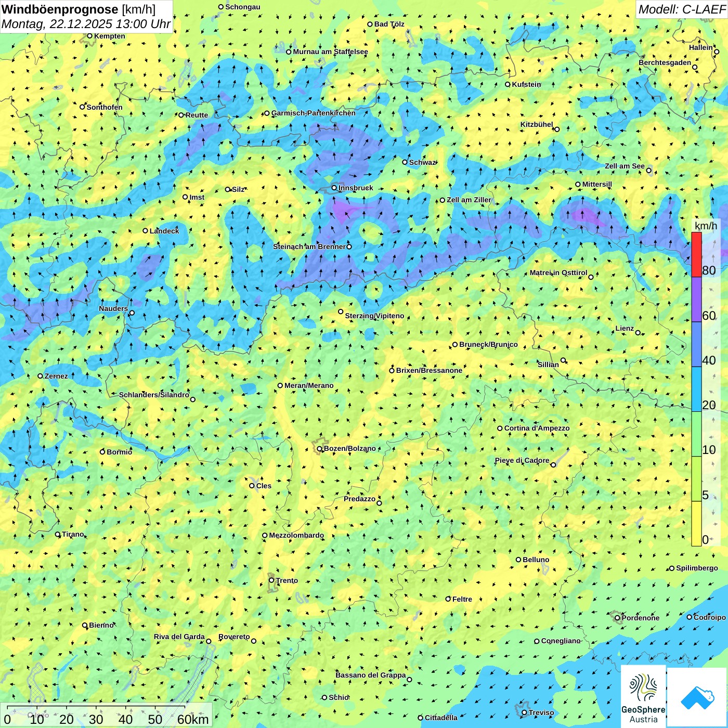The width and height of the screenshot is (728, 728).
Task: Click the Berchtesgaden label
Action: point(665,62)
